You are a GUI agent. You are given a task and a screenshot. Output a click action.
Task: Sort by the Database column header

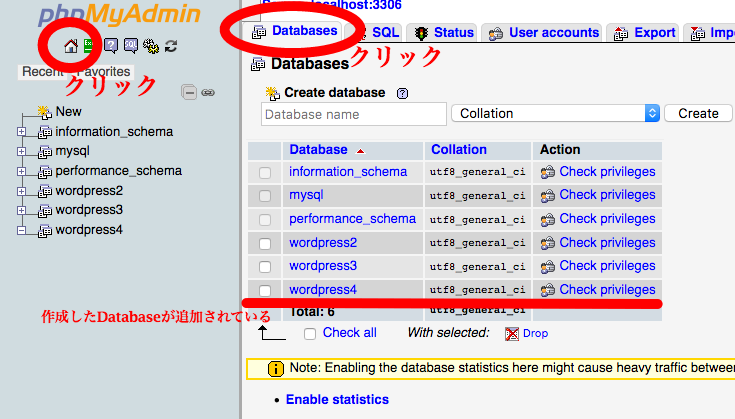click(x=318, y=150)
